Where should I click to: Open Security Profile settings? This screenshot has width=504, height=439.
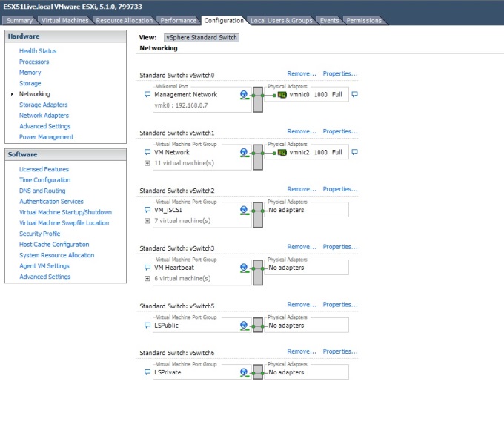point(39,234)
